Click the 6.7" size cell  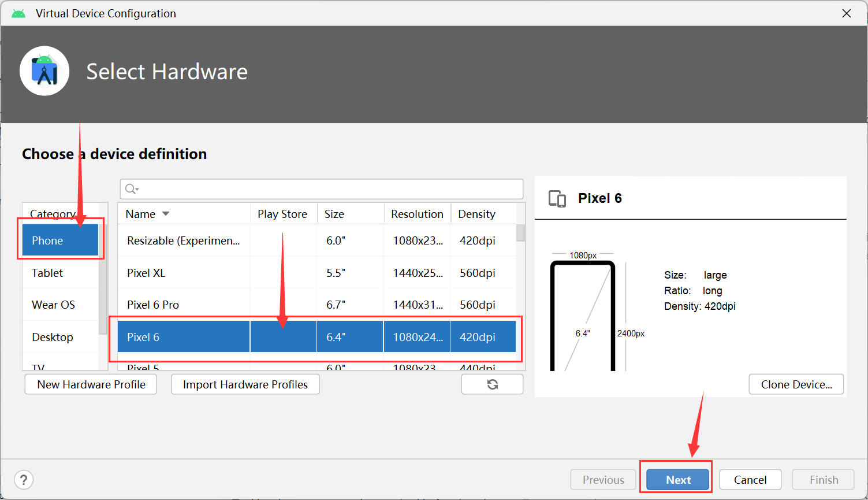point(350,305)
